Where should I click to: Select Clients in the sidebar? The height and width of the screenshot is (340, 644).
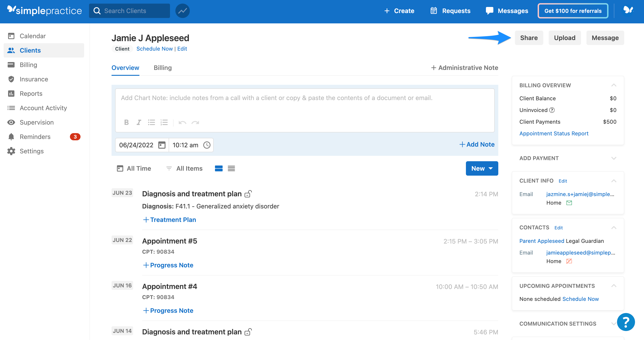coord(44,50)
